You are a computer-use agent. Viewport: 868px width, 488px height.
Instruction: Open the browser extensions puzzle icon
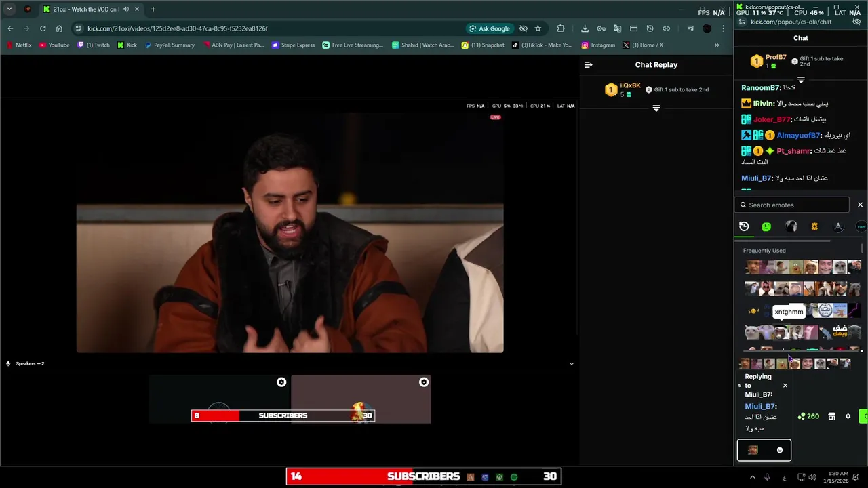point(561,28)
